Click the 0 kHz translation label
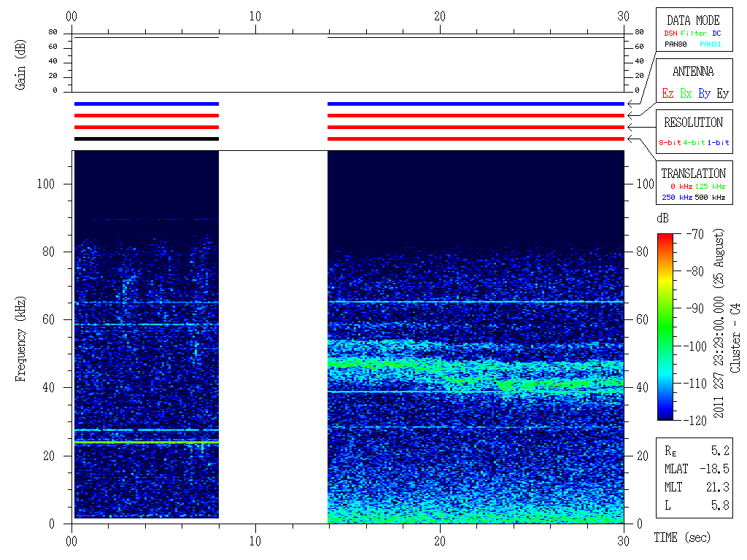 (x=681, y=187)
